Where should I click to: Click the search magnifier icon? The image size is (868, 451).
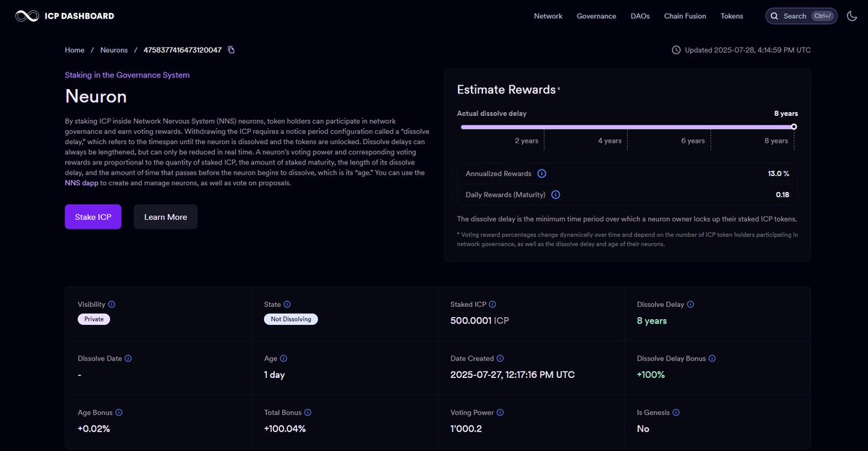pyautogui.click(x=775, y=16)
